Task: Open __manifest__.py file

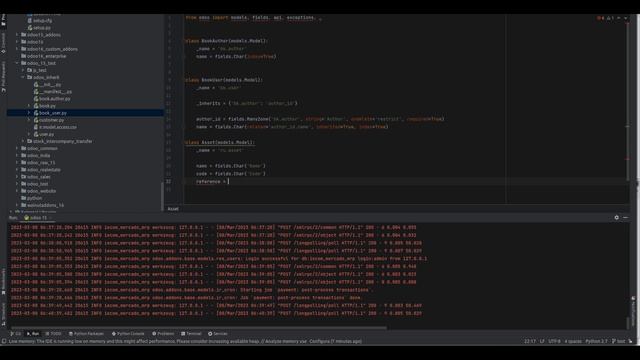Action: pos(56,91)
